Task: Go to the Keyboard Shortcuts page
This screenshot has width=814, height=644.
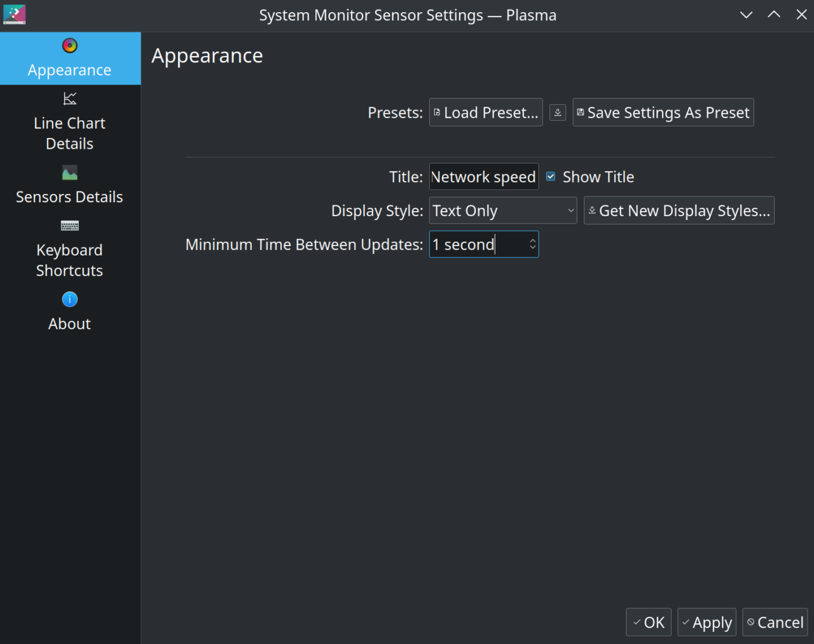Action: (x=70, y=260)
